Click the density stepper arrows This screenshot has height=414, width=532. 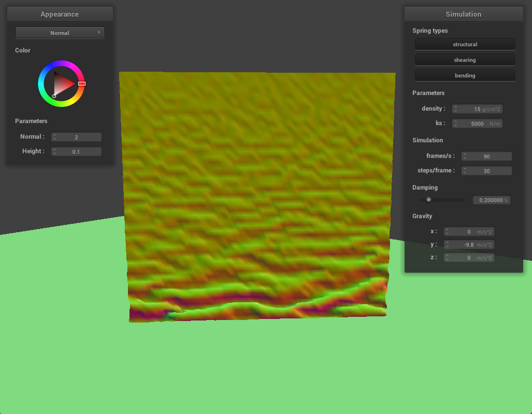point(456,109)
